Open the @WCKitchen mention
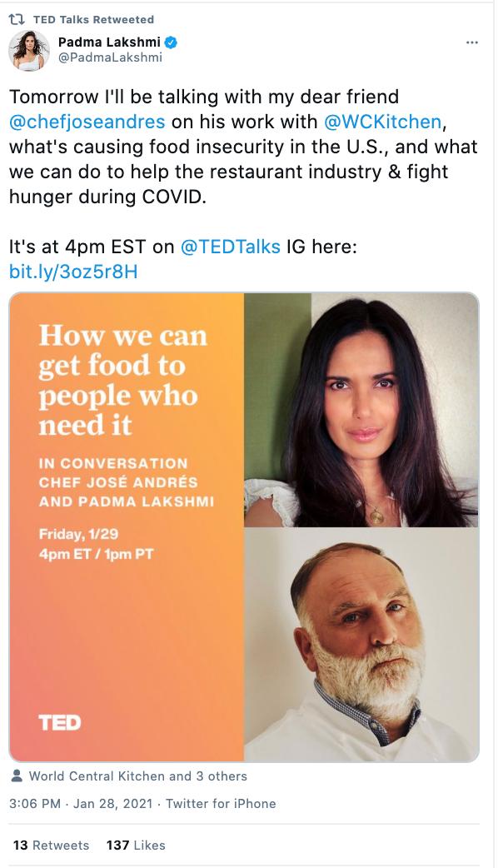498x868 pixels. (x=382, y=122)
